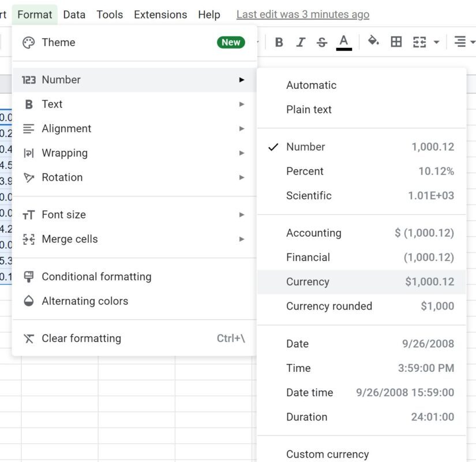Toggle bold formatting in toolbar
476x462 pixels.
(x=279, y=42)
